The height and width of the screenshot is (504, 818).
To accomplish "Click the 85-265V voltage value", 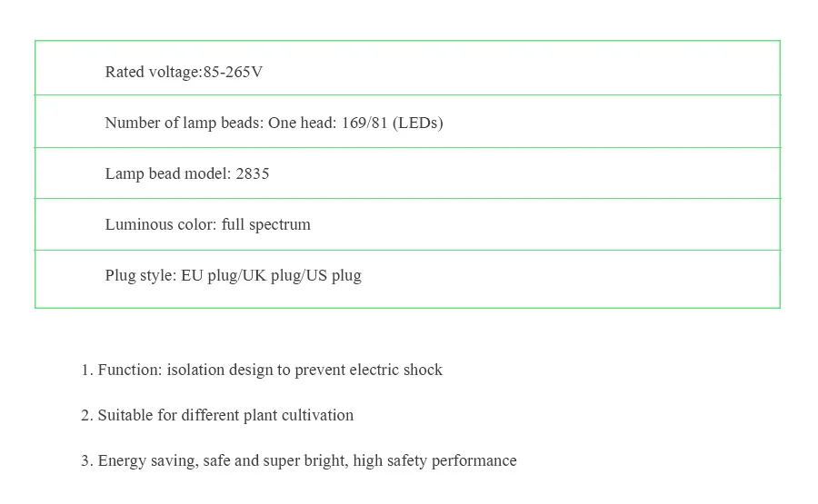I will click(x=234, y=72).
